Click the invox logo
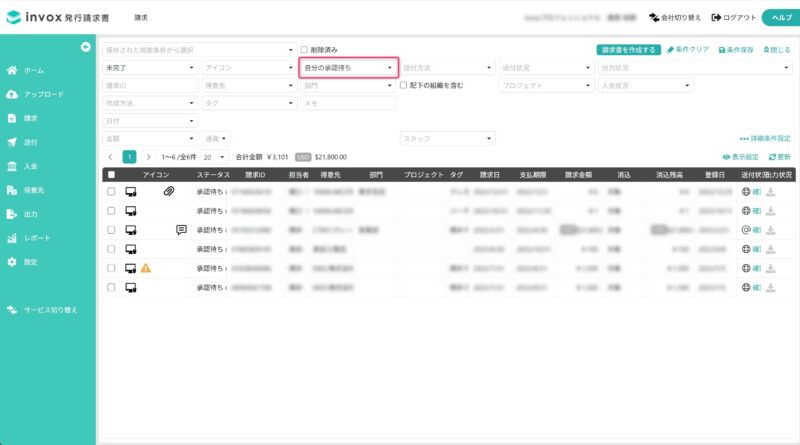The image size is (800, 445). tap(58, 17)
